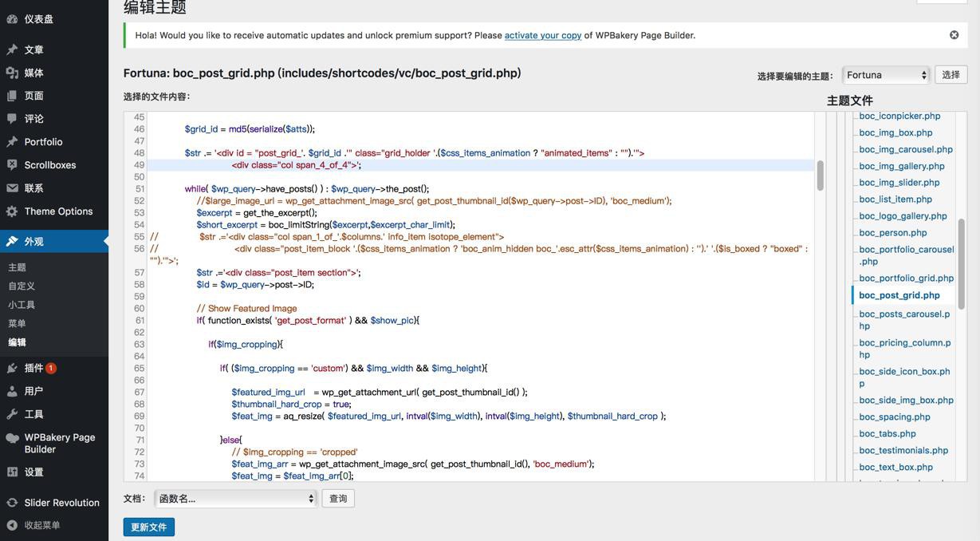Click the Update File button

[x=148, y=527]
